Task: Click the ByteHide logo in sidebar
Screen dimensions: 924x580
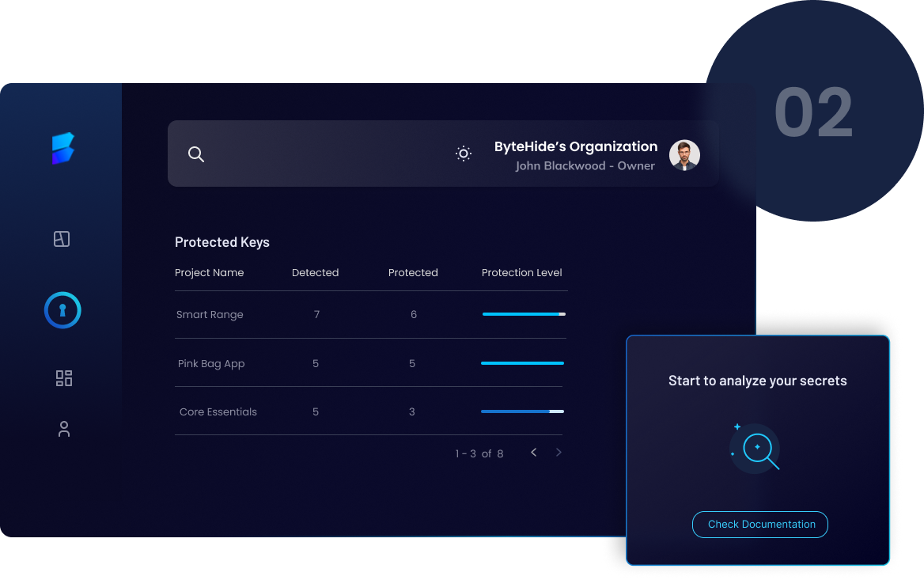Action: [62, 149]
